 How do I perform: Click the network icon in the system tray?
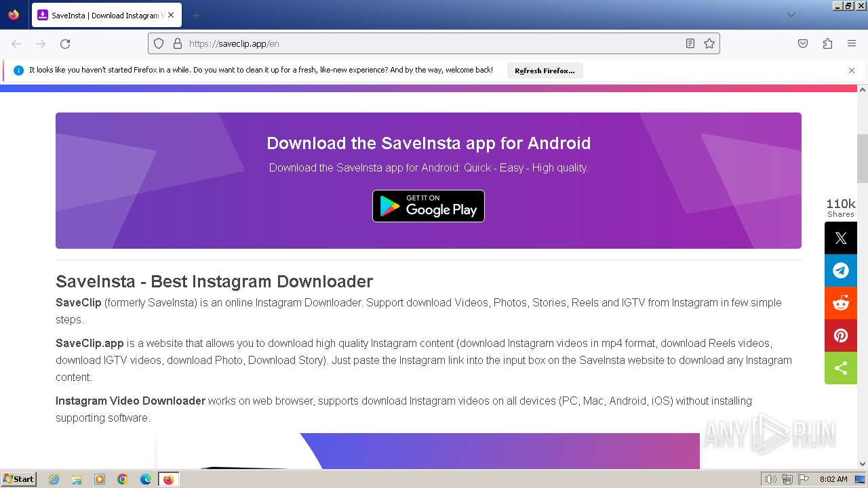tap(787, 479)
